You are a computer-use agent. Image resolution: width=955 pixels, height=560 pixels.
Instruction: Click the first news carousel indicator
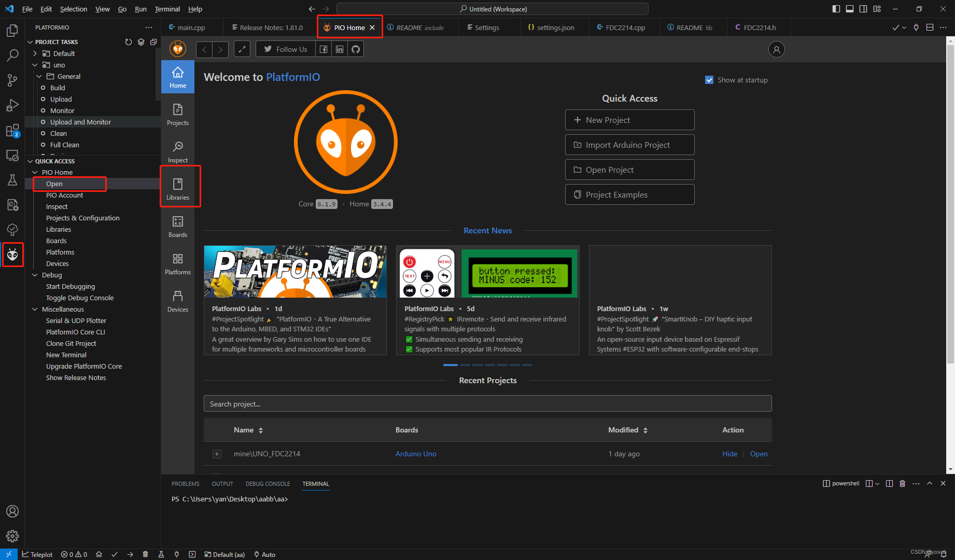450,365
